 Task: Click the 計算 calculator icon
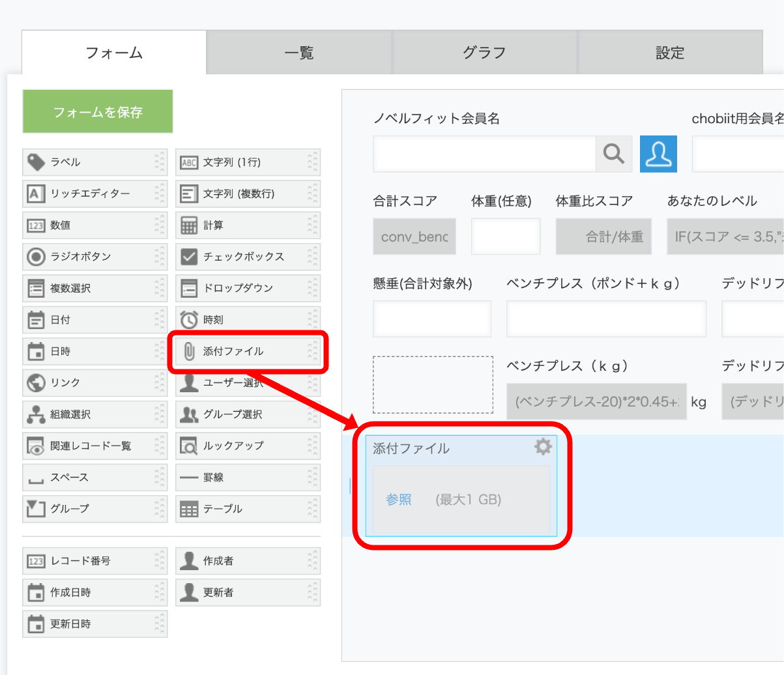pos(189,225)
